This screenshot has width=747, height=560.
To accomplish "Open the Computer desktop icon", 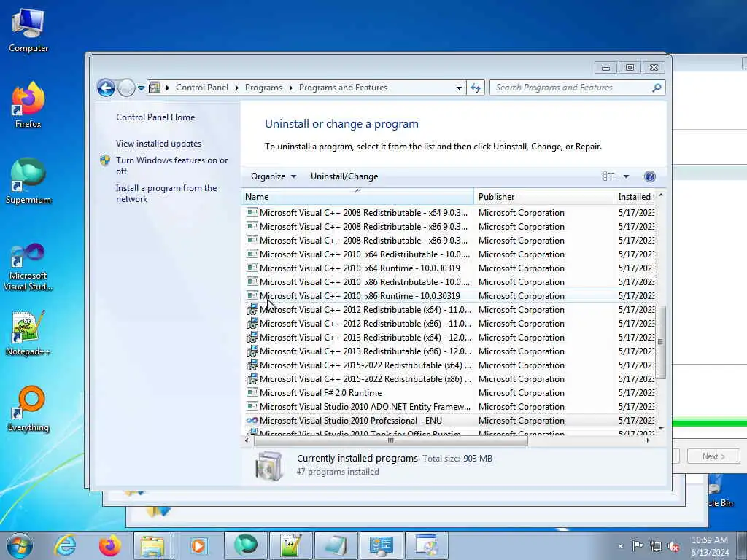I will (x=28, y=31).
